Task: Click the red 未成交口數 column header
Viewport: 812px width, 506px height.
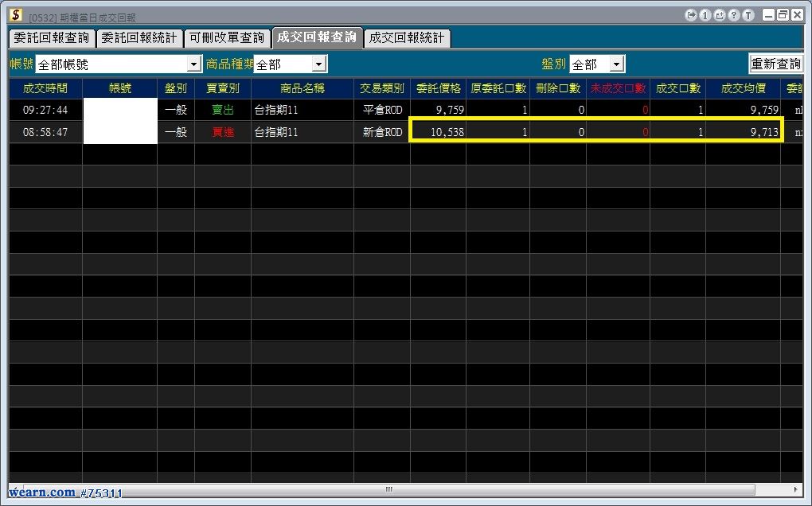Action: [x=619, y=88]
